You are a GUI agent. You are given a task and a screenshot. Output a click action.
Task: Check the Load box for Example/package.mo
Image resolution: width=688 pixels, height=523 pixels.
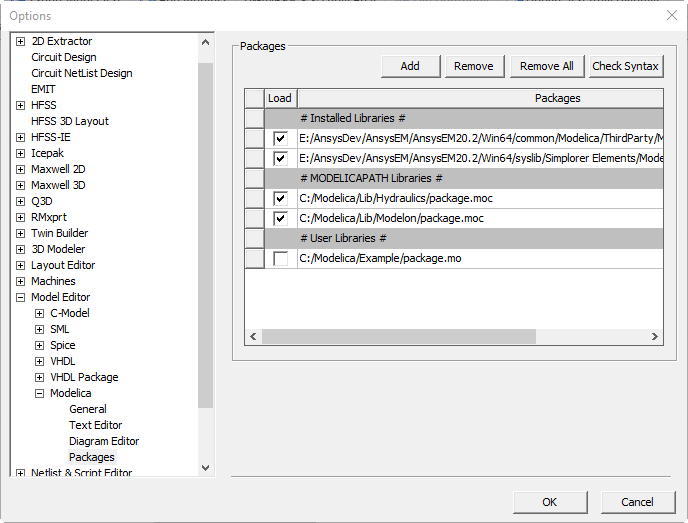(x=280, y=258)
